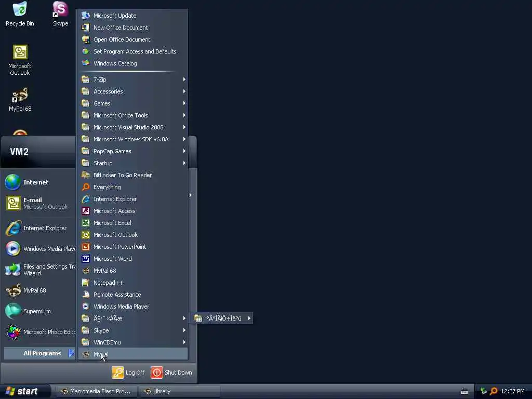Expand Microsoft Office Tools submenu arrow
The image size is (532, 399).
184,115
